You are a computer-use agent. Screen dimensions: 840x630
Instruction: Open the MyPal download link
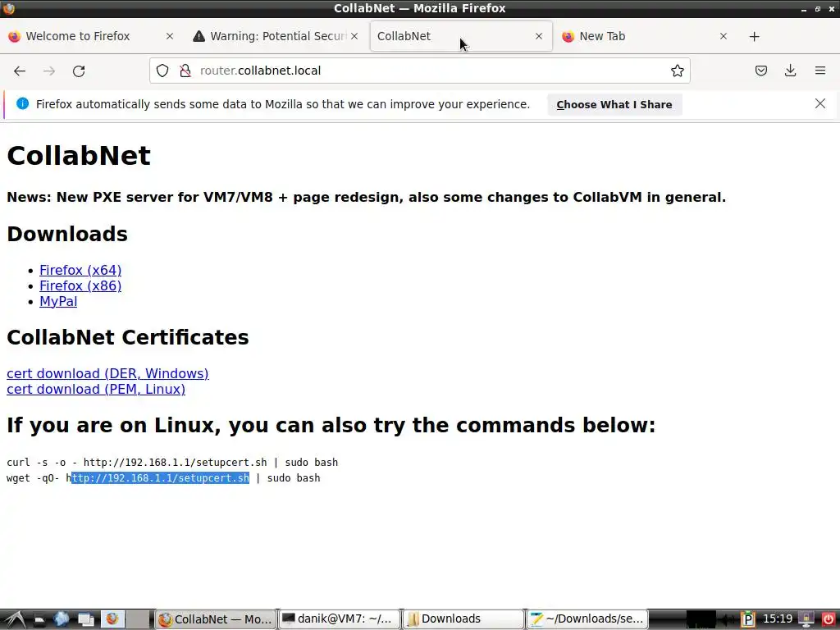(x=58, y=301)
